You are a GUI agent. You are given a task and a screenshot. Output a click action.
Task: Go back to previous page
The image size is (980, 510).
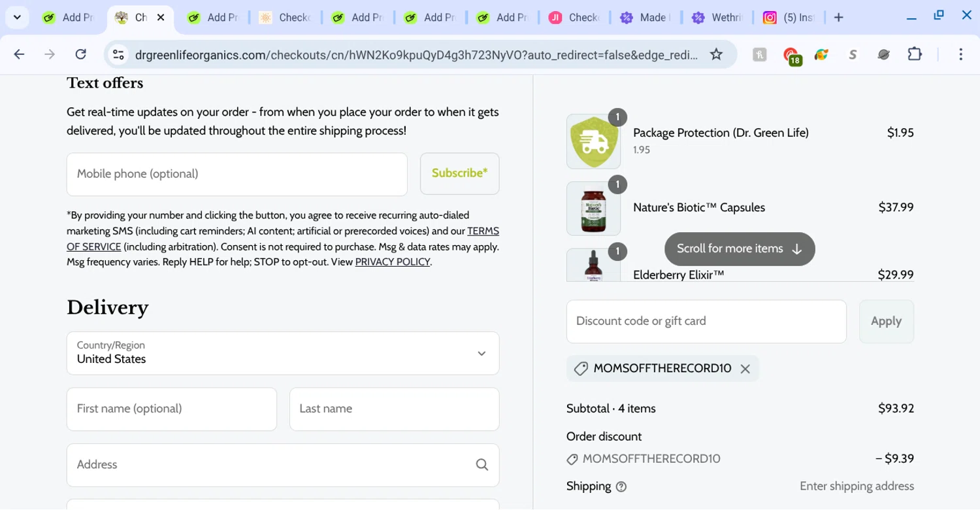pyautogui.click(x=19, y=54)
